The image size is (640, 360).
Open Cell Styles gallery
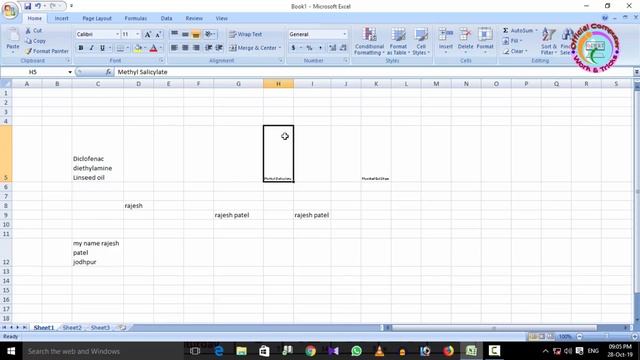[x=421, y=41]
